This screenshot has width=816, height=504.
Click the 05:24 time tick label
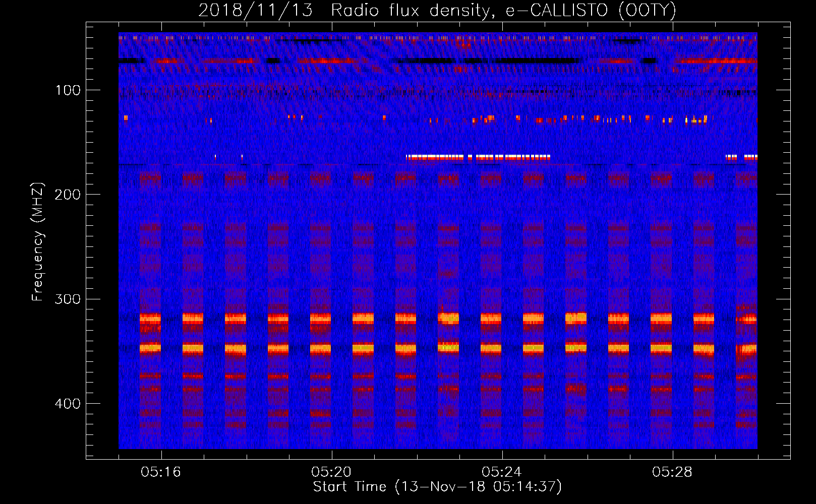point(502,472)
